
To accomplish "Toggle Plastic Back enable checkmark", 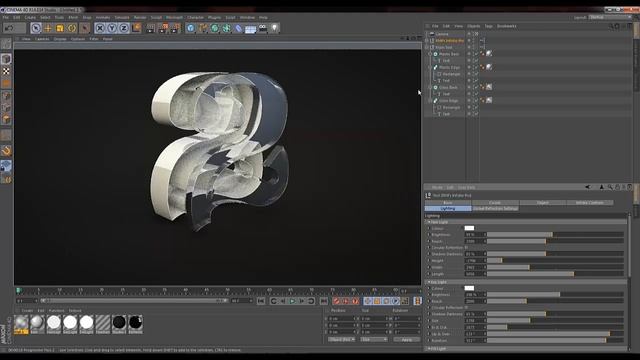I will [x=476, y=54].
